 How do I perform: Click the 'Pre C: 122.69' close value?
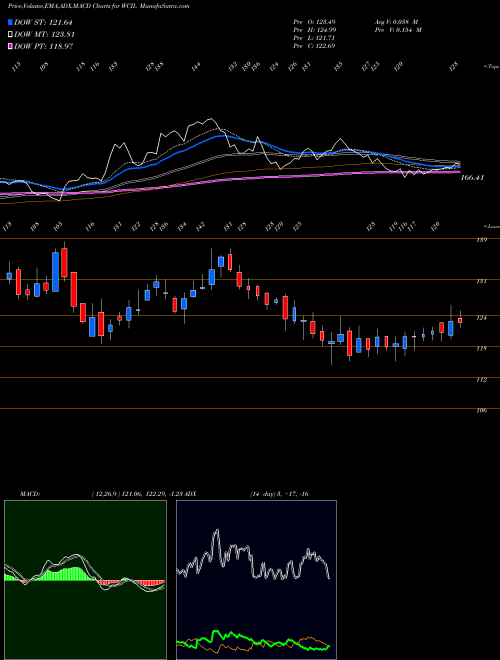[314, 46]
